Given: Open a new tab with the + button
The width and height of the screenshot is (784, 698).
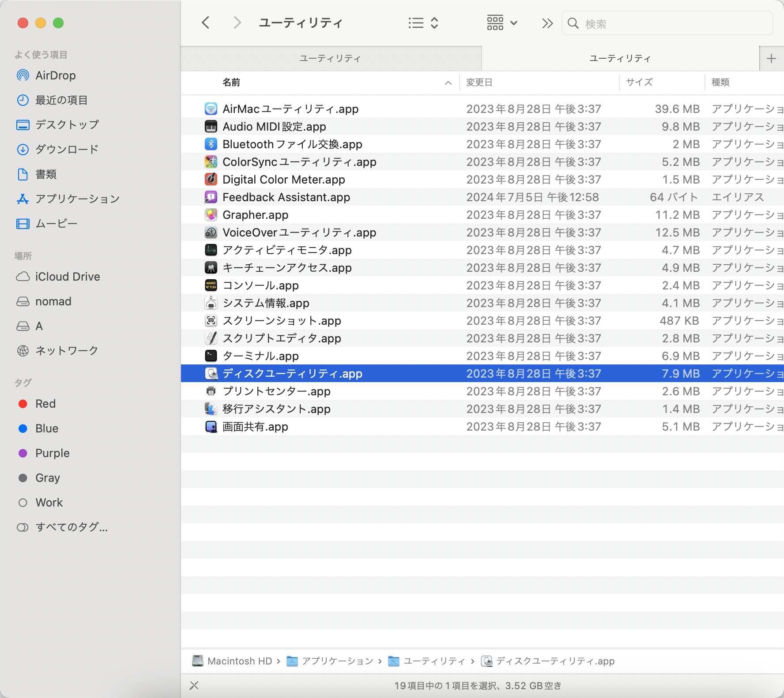Looking at the screenshot, I should point(771,58).
